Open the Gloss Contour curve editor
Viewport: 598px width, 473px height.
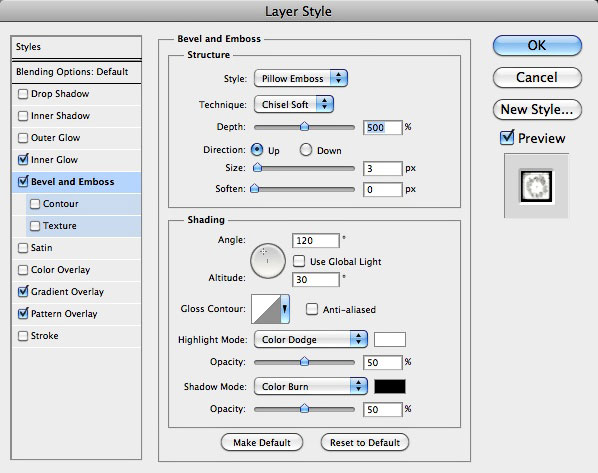(266, 309)
